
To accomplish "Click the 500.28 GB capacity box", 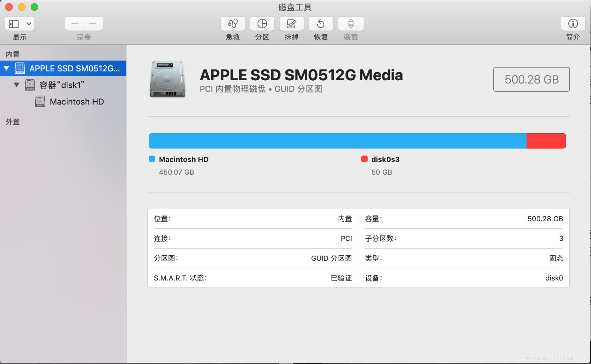I will point(532,79).
